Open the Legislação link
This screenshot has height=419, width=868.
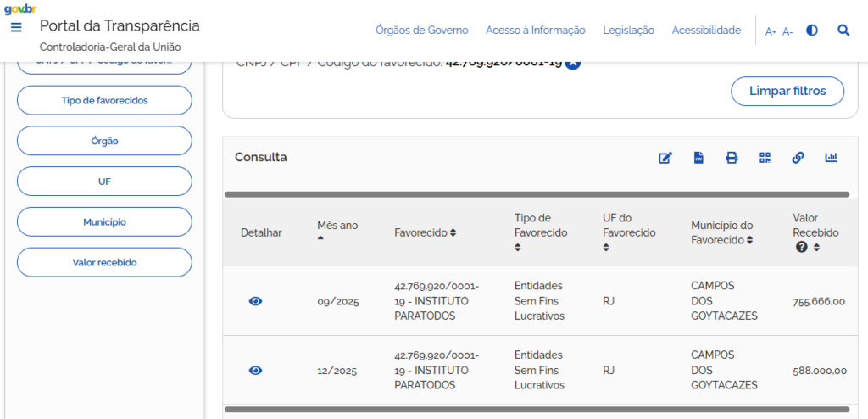pos(628,31)
